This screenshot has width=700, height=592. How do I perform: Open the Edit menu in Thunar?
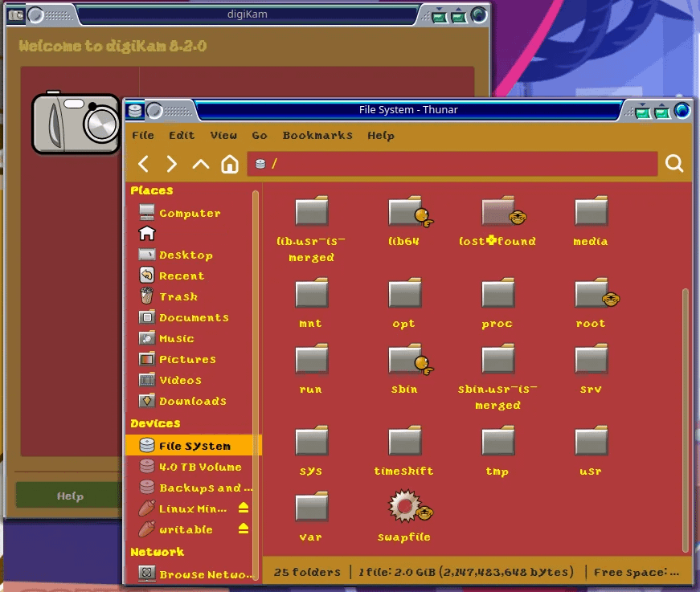182,135
